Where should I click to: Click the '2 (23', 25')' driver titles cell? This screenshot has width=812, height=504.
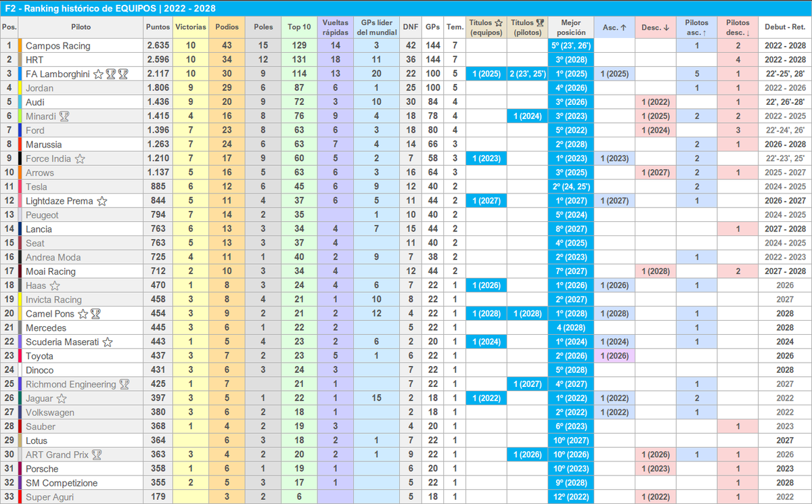[x=527, y=74]
